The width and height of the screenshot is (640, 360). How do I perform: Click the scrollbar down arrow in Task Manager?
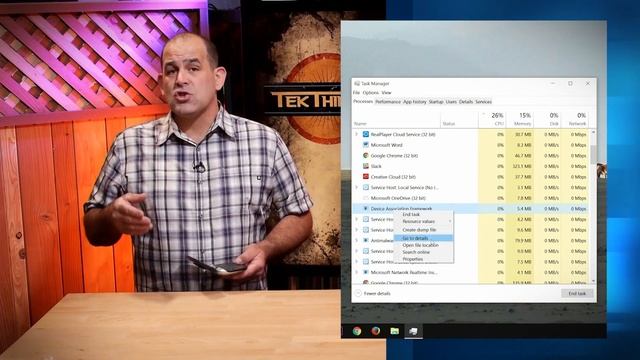(593, 281)
